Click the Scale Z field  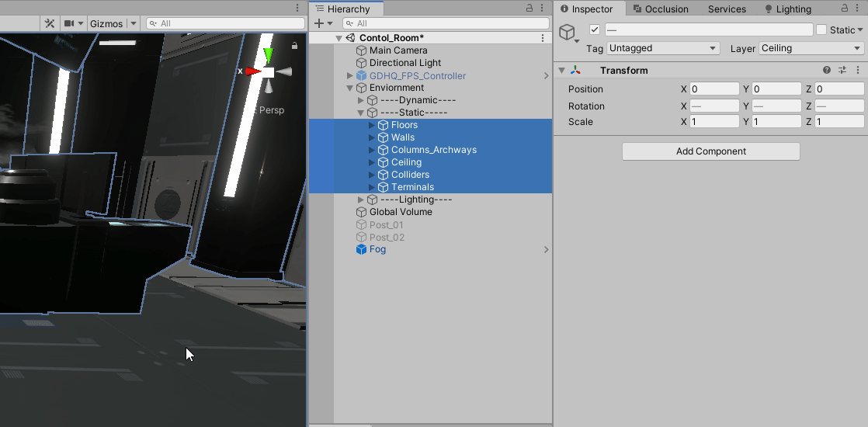point(839,122)
